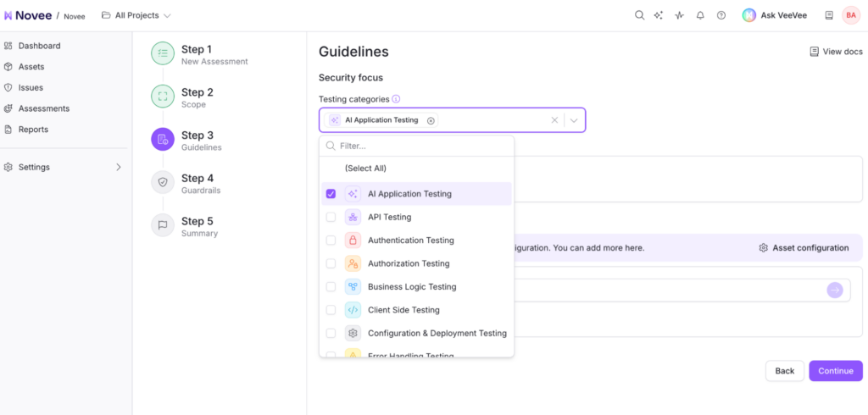Click the Step 5 Summary flag icon
This screenshot has height=415, width=868.
click(163, 225)
